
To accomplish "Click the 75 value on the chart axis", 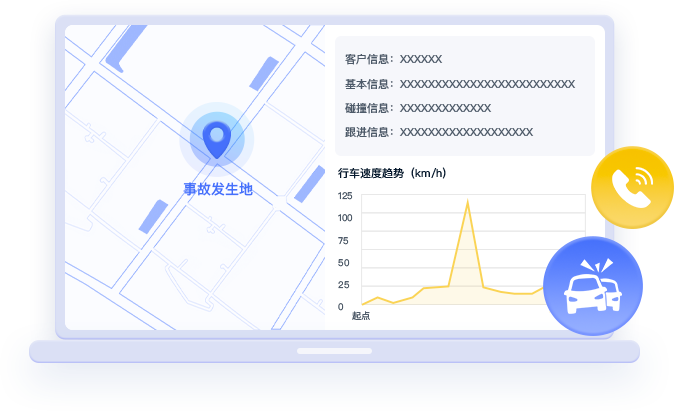I will click(x=343, y=241).
